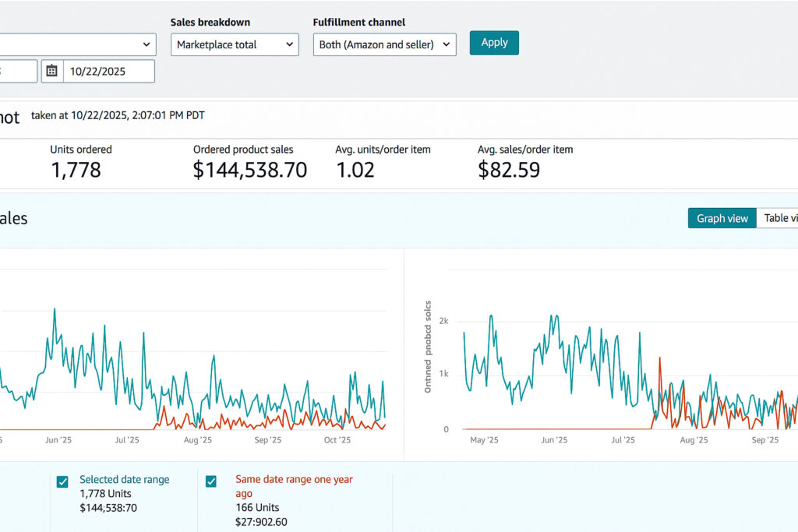Switch to Table view

pos(779,218)
